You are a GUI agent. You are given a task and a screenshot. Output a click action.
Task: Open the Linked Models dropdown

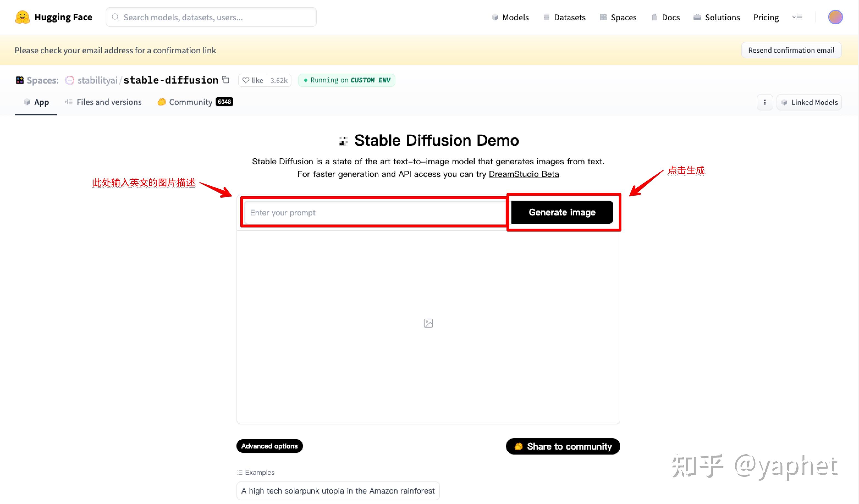point(809,102)
